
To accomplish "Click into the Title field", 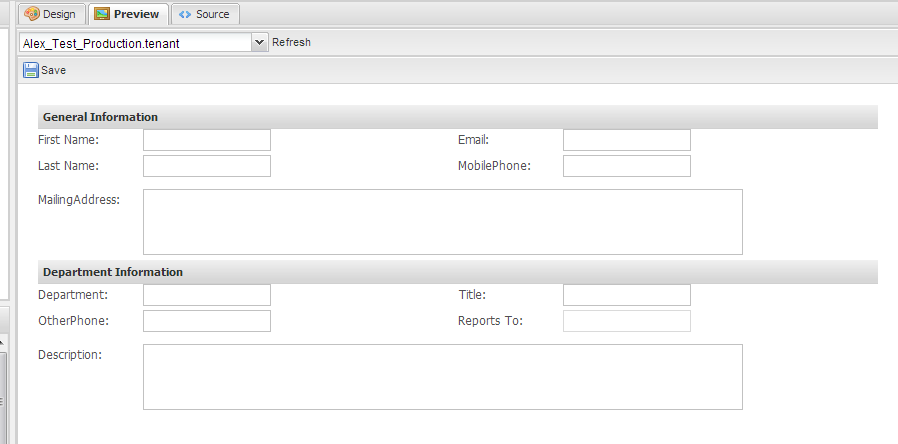I will pyautogui.click(x=627, y=295).
